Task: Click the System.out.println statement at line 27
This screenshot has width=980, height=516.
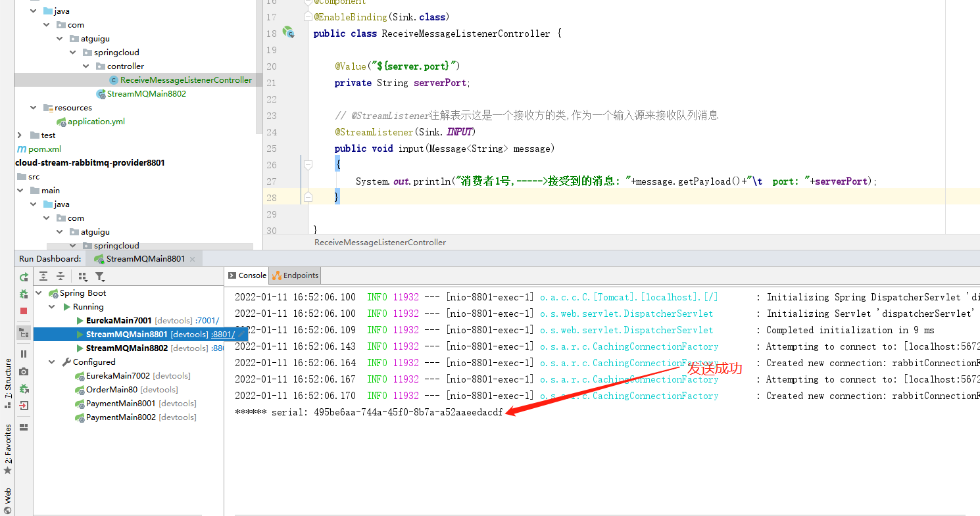Action: tap(616, 181)
